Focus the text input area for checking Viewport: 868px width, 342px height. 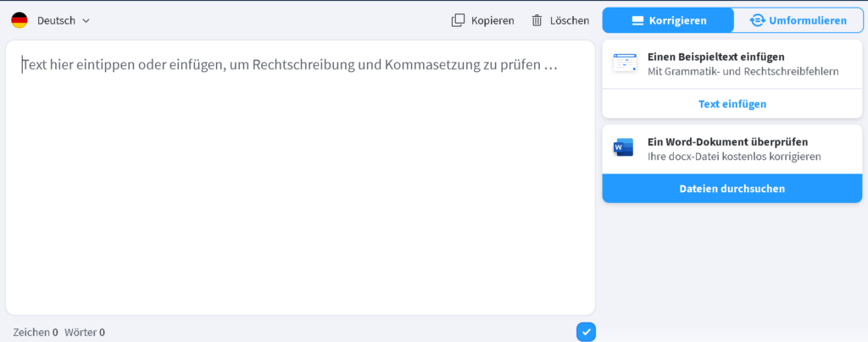(x=300, y=178)
